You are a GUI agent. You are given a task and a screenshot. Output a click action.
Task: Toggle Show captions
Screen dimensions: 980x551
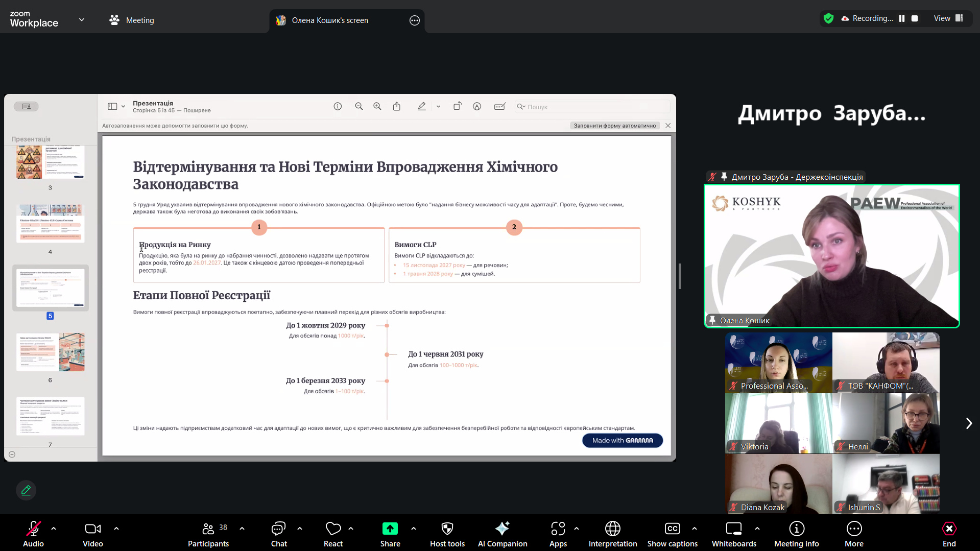pos(672,534)
